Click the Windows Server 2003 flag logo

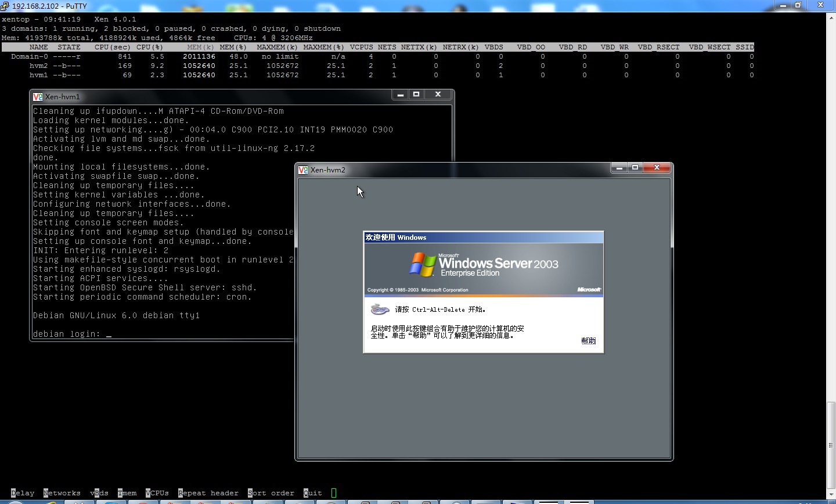[x=423, y=264]
